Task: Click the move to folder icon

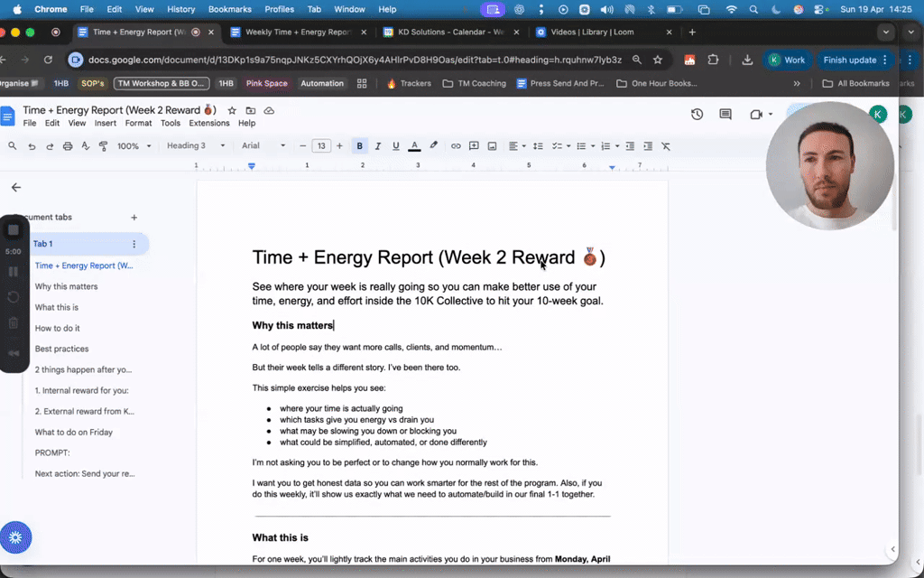Action: [251, 110]
